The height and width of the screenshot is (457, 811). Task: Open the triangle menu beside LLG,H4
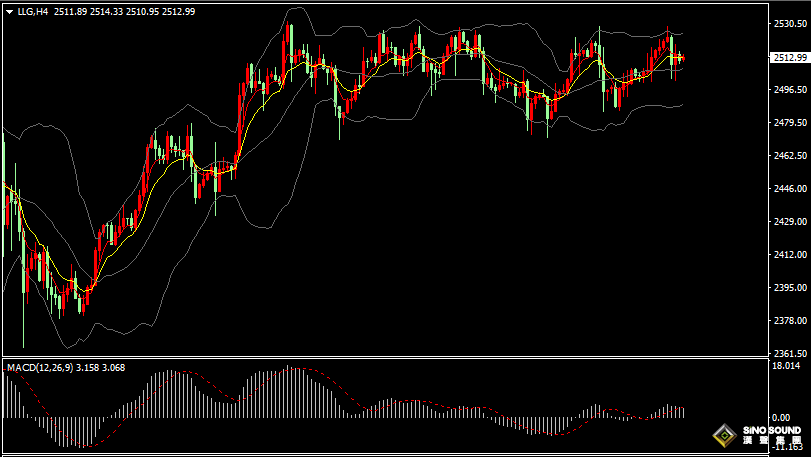(10, 12)
